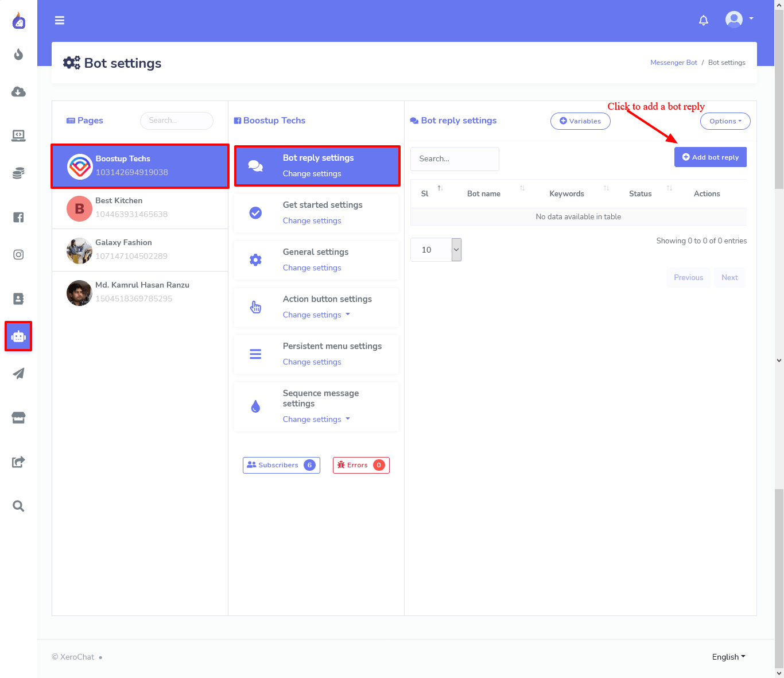Select the Galaxy Fashion page
This screenshot has width=784, height=678.
coord(140,250)
